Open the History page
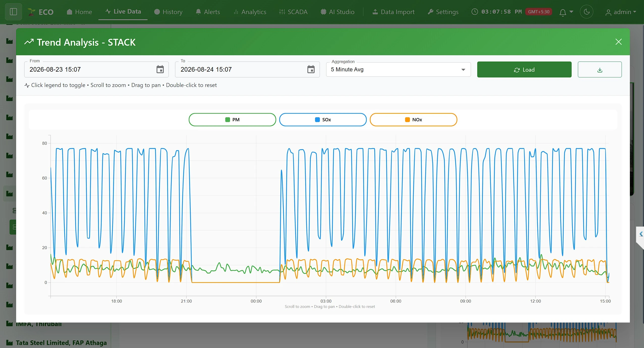The width and height of the screenshot is (644, 348). [x=168, y=12]
